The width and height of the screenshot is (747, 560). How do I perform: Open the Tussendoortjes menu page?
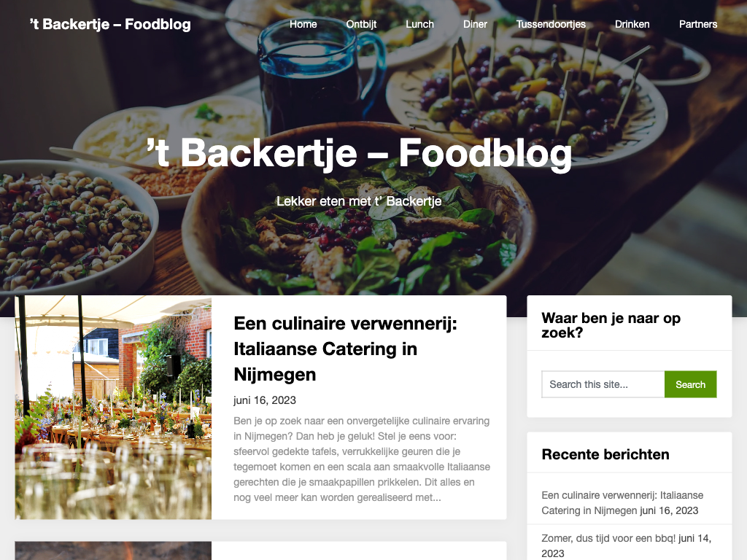551,24
